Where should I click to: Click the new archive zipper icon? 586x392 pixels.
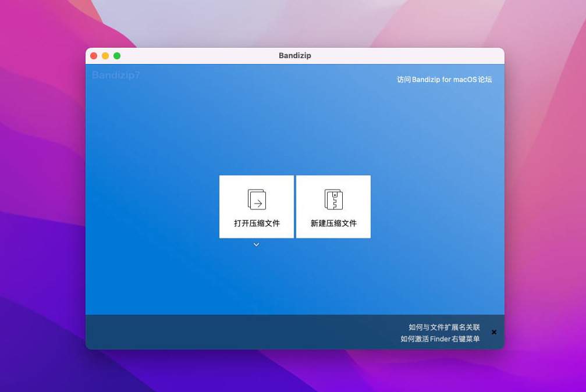333,199
